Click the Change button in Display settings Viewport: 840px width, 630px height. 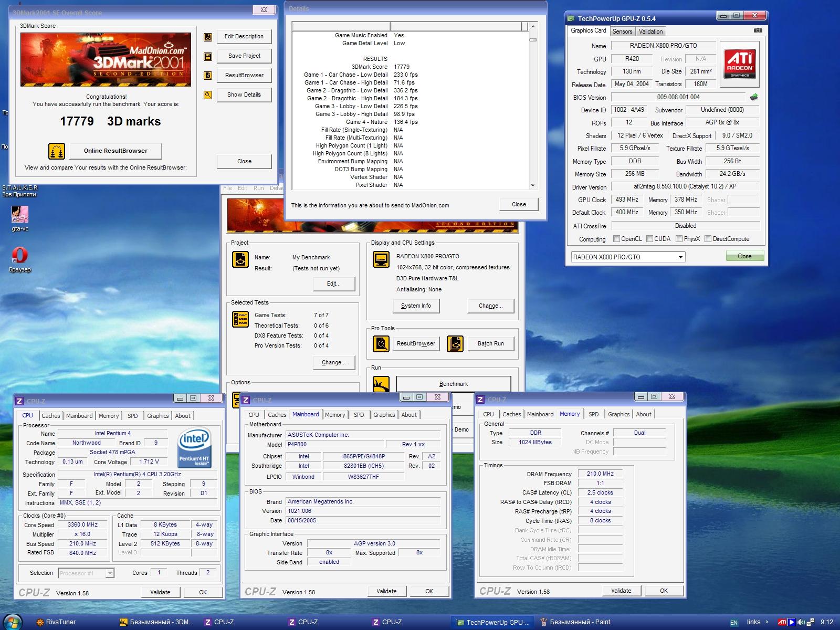tap(491, 306)
